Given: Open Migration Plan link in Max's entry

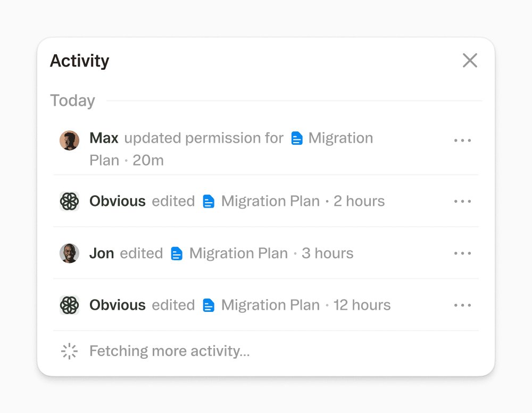Looking at the screenshot, I should tap(340, 138).
